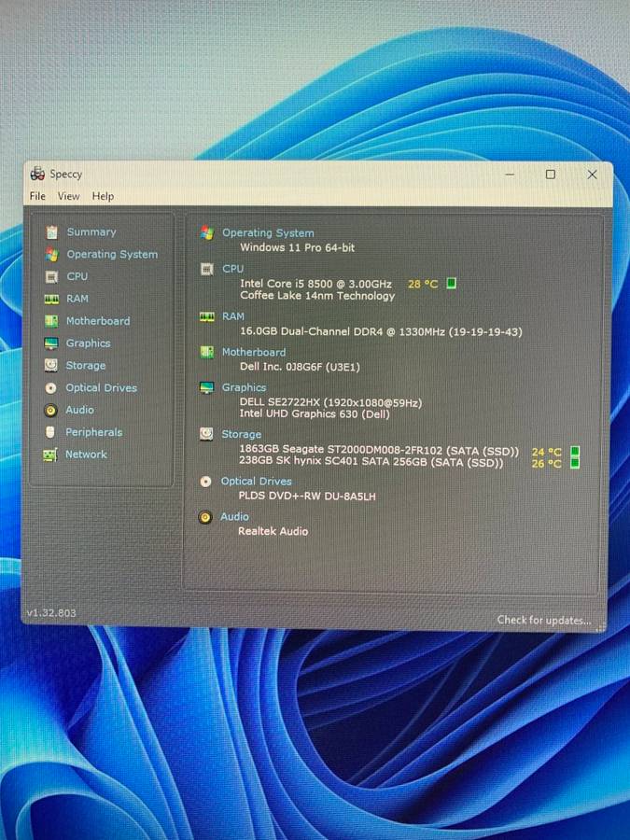Click Check for updates link
The width and height of the screenshot is (630, 840).
coord(544,620)
